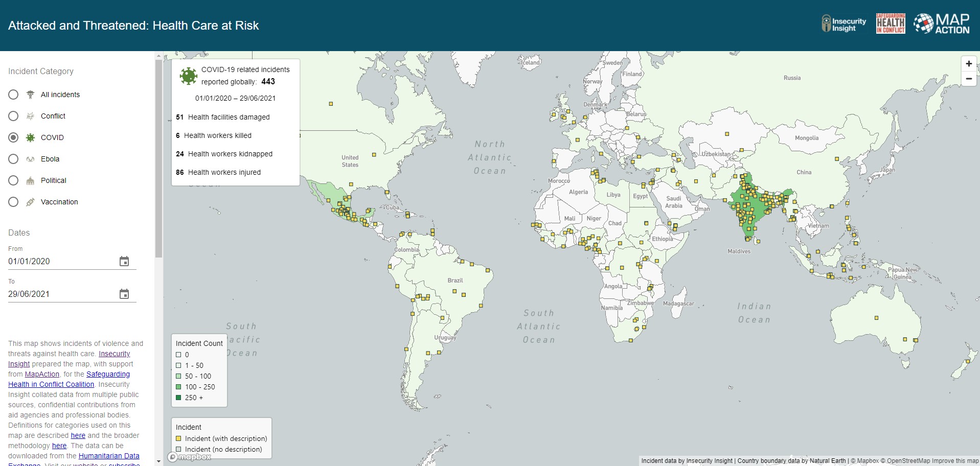Viewport: 980px width, 466px height.
Task: Select the COVID virus icon in Incident Category
Action: click(x=30, y=137)
